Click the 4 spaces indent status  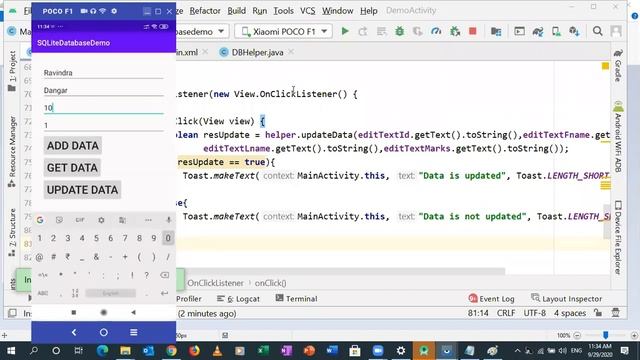[x=570, y=313]
